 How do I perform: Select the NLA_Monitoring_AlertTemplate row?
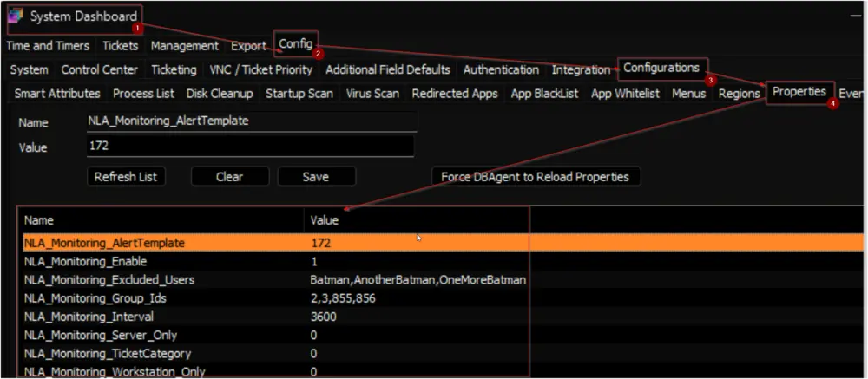pos(441,242)
